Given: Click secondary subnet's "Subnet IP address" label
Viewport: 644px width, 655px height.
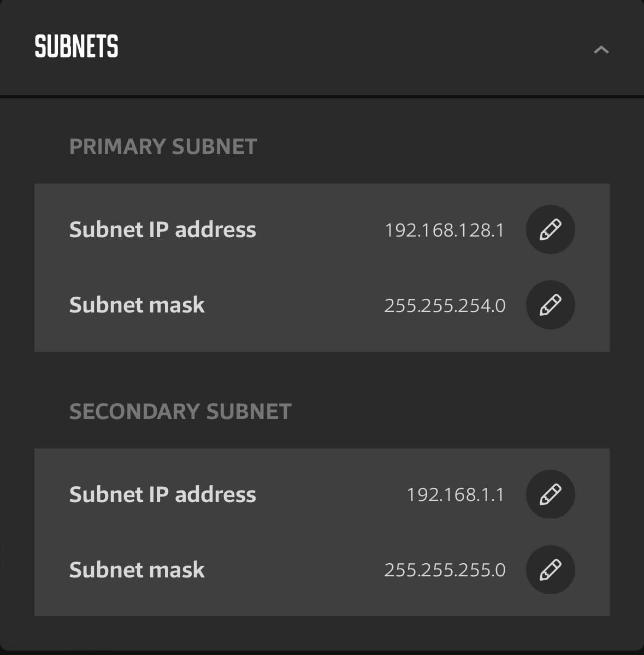Looking at the screenshot, I should coord(162,494).
